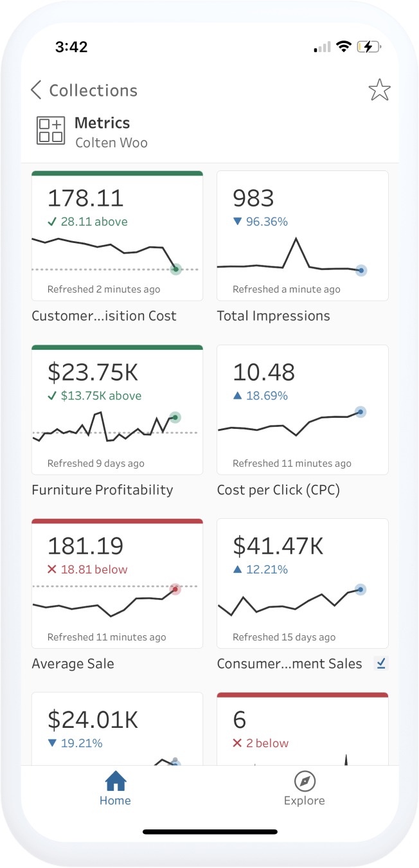Open the Home tab
The image size is (419, 868).
click(115, 790)
